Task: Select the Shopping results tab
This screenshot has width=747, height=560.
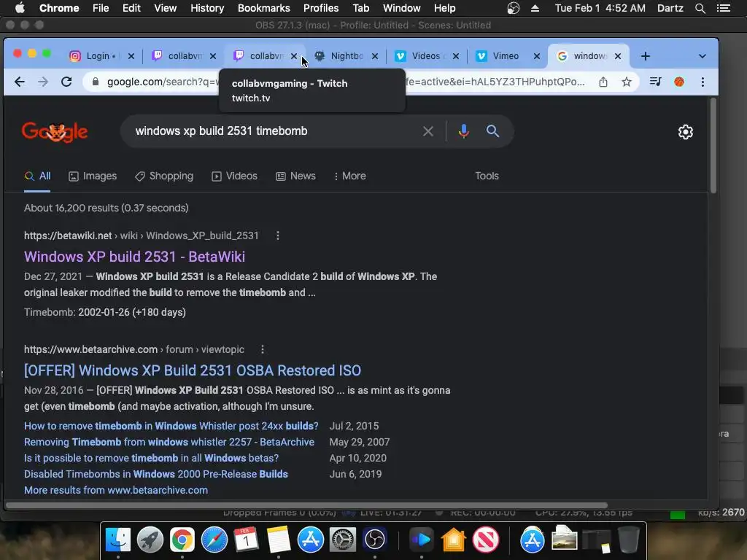Action: click(x=164, y=176)
